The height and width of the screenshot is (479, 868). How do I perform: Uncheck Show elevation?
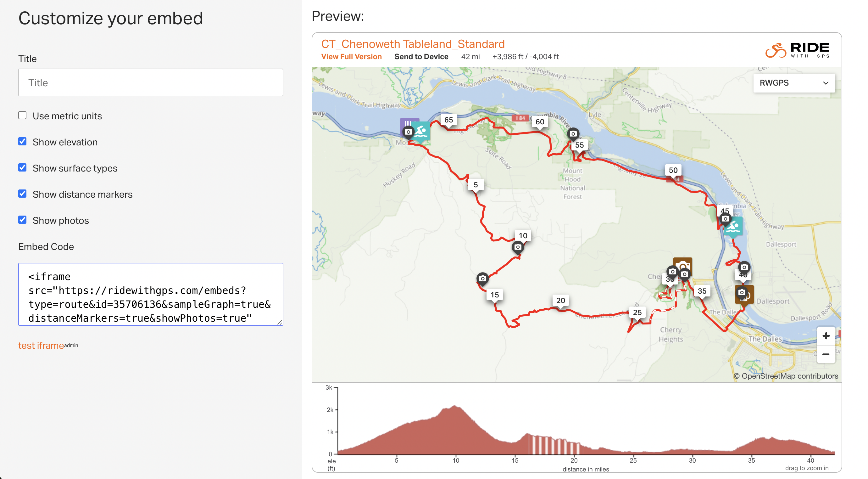[x=22, y=142]
